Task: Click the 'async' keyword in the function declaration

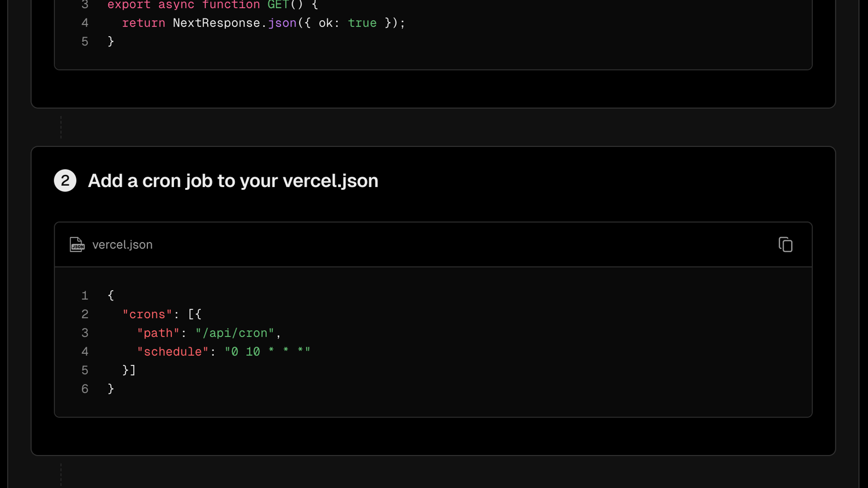Action: coord(176,5)
